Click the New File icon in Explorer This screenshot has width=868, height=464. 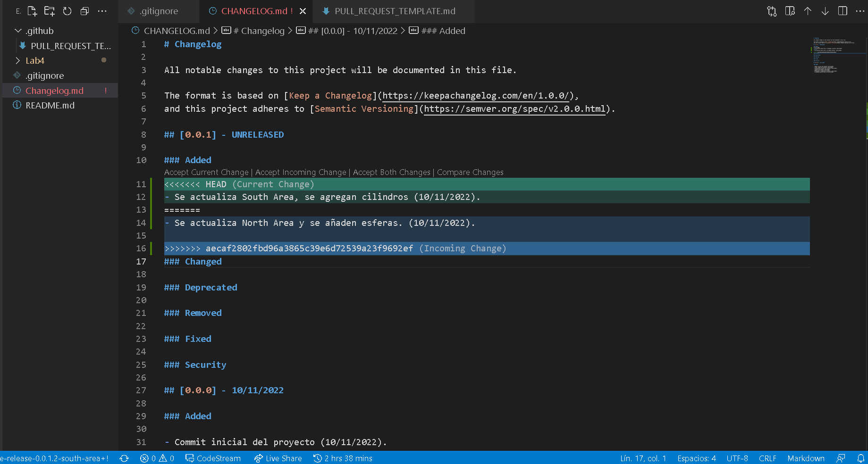pyautogui.click(x=32, y=11)
